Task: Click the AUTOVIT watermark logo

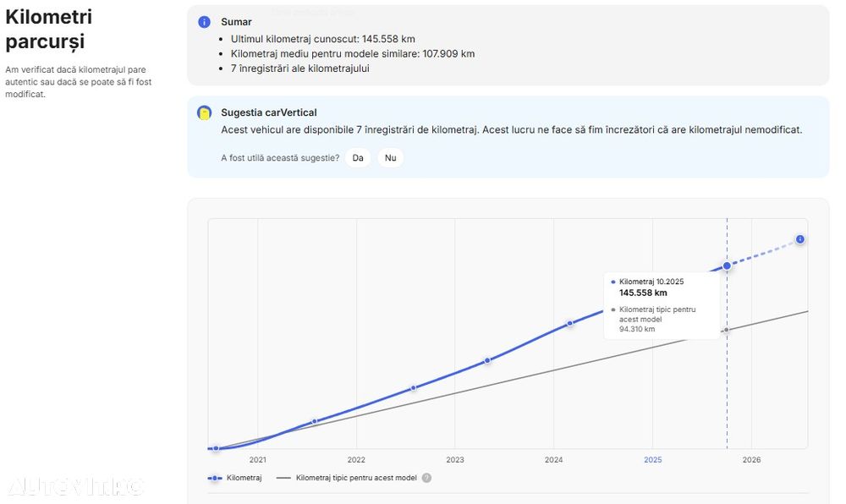Action: [75, 487]
